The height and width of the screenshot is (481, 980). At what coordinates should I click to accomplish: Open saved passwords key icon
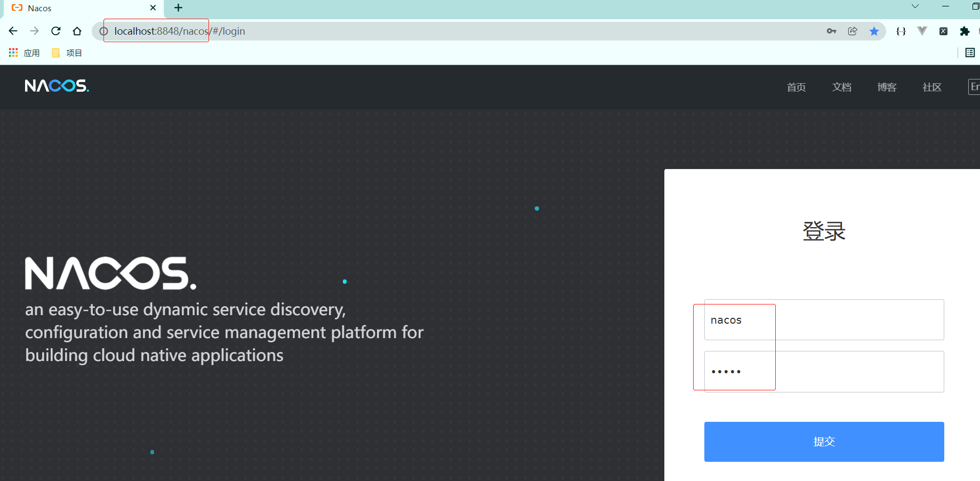coord(831,31)
